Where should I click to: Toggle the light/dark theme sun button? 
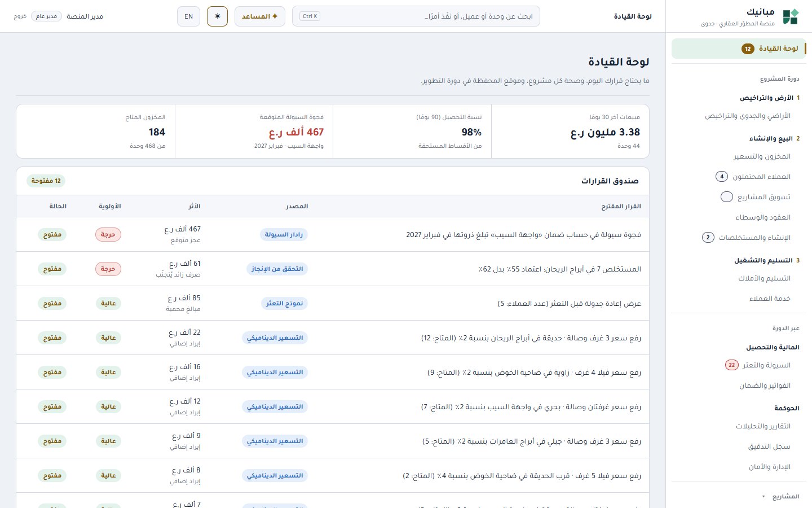pos(217,16)
